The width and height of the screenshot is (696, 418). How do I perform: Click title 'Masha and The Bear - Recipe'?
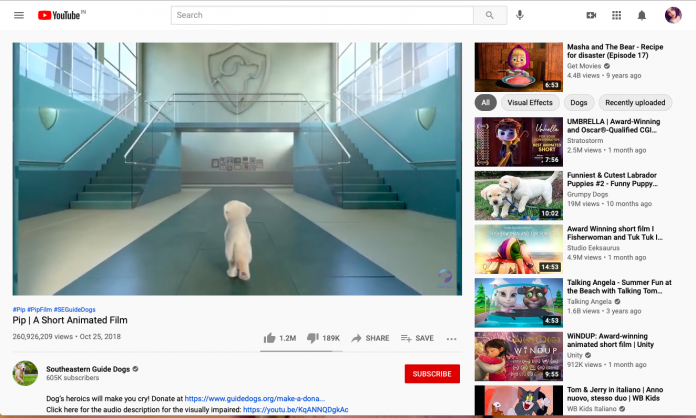pyautogui.click(x=615, y=51)
